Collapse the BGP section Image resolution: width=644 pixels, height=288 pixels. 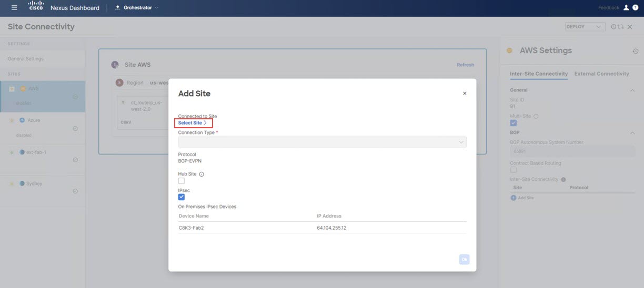coord(632,133)
